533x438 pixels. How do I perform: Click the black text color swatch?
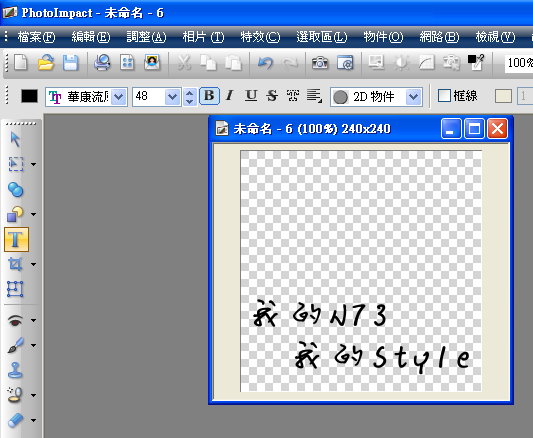[30, 96]
